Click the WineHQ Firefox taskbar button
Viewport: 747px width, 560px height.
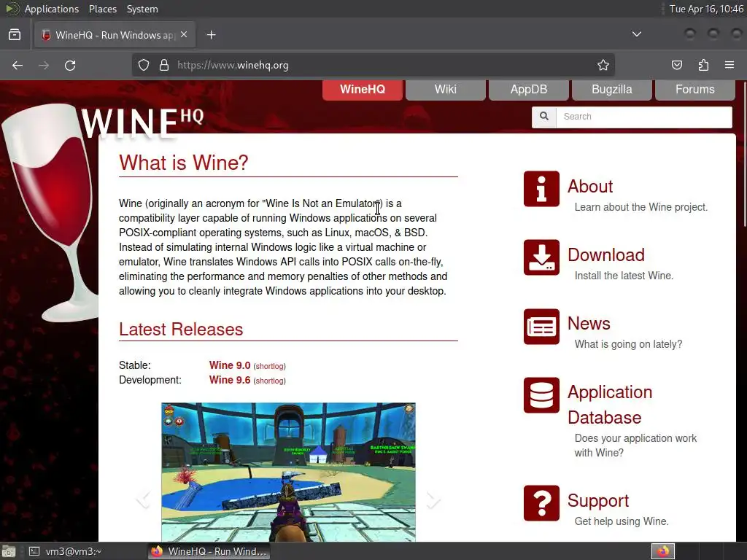(x=209, y=551)
